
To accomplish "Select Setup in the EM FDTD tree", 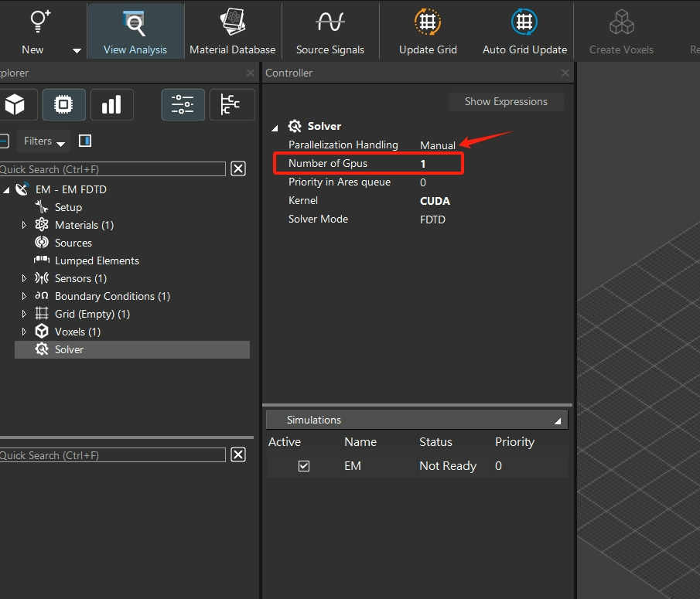I will [x=68, y=207].
